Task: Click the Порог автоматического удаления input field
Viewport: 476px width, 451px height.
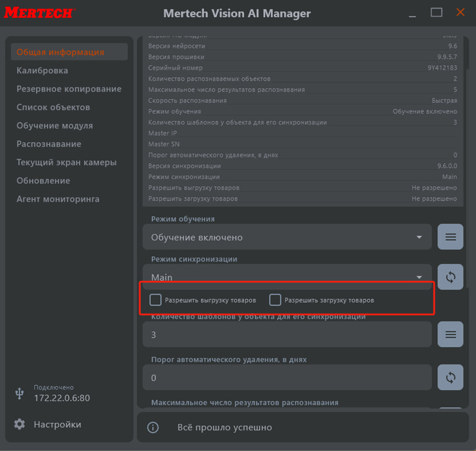Action: (287, 378)
